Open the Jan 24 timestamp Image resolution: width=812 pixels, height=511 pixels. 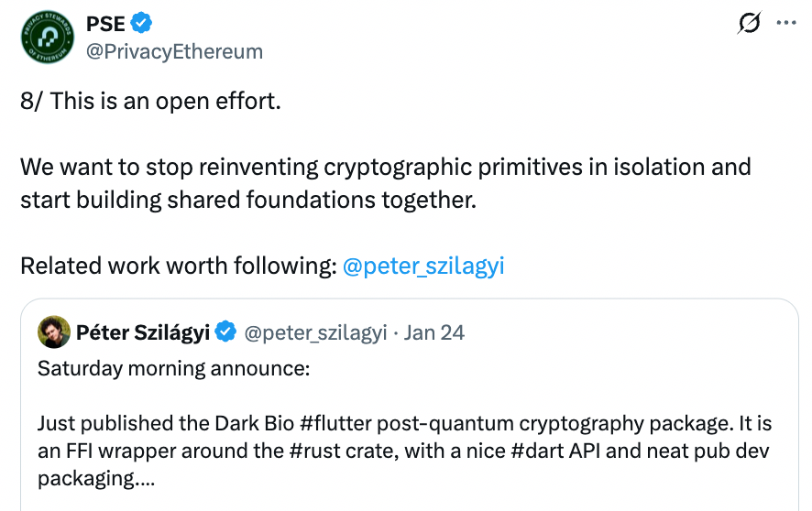point(434,332)
